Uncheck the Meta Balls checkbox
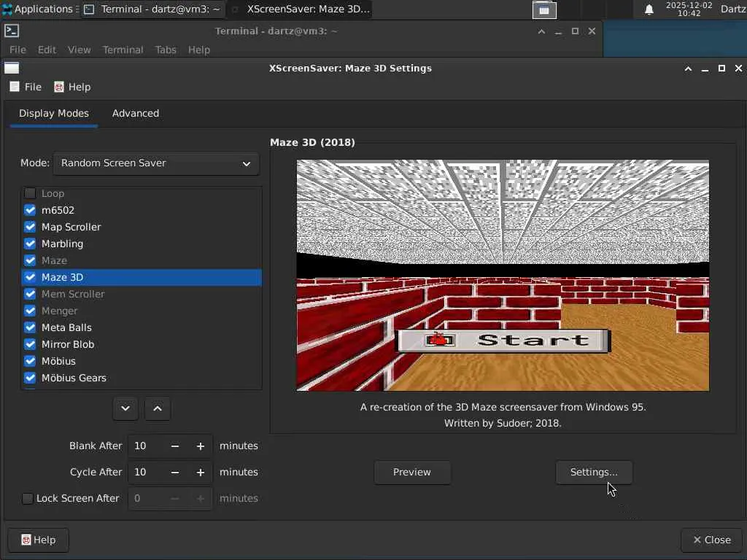Viewport: 747px width, 560px height. [30, 327]
